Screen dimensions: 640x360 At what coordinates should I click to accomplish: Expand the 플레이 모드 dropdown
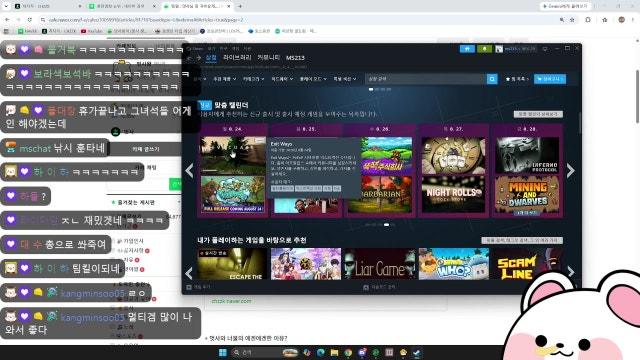coord(313,79)
